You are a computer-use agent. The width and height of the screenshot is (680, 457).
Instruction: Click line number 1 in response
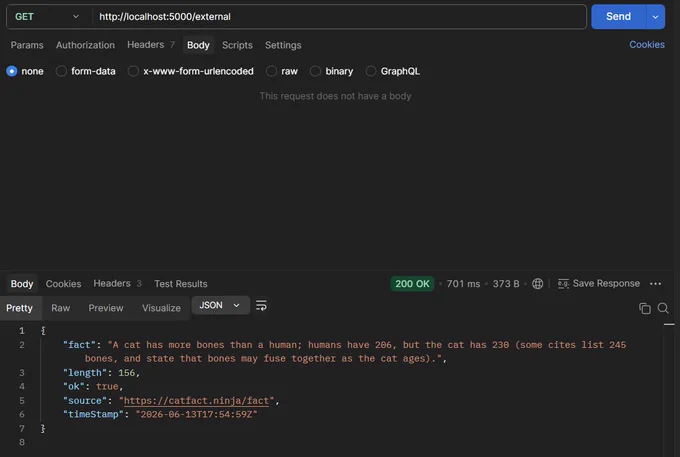coord(22,331)
